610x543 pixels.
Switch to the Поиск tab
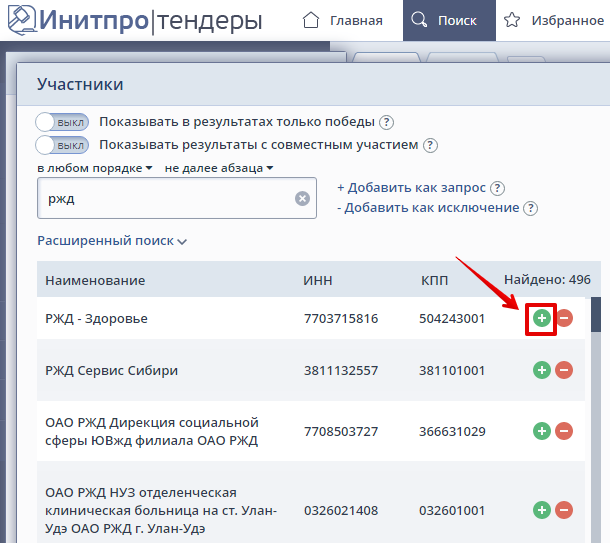point(449,20)
